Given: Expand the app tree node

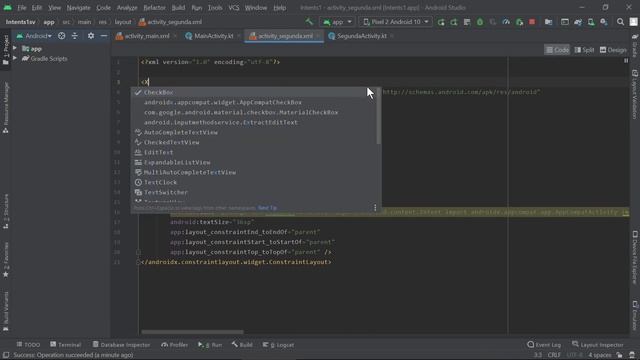Looking at the screenshot, I should pos(15,49).
